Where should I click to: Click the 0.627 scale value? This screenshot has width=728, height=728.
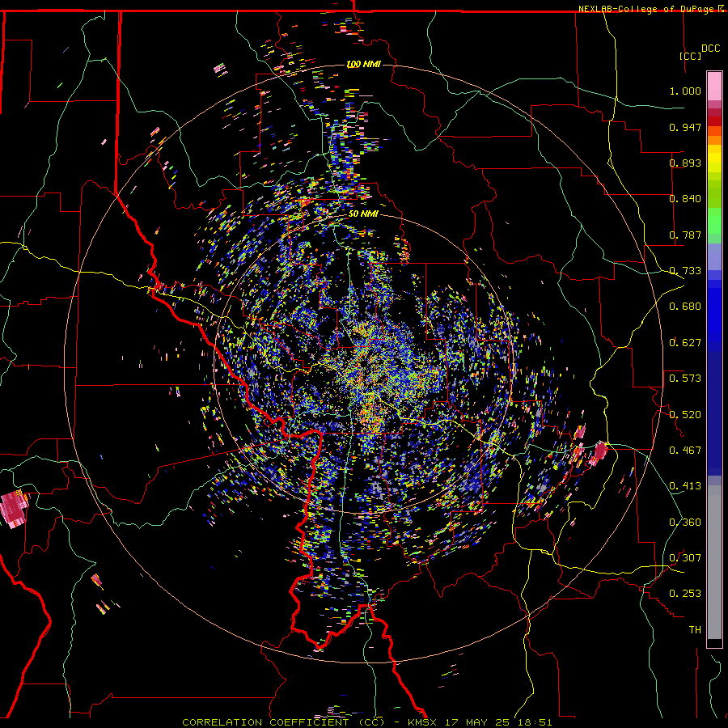click(685, 343)
